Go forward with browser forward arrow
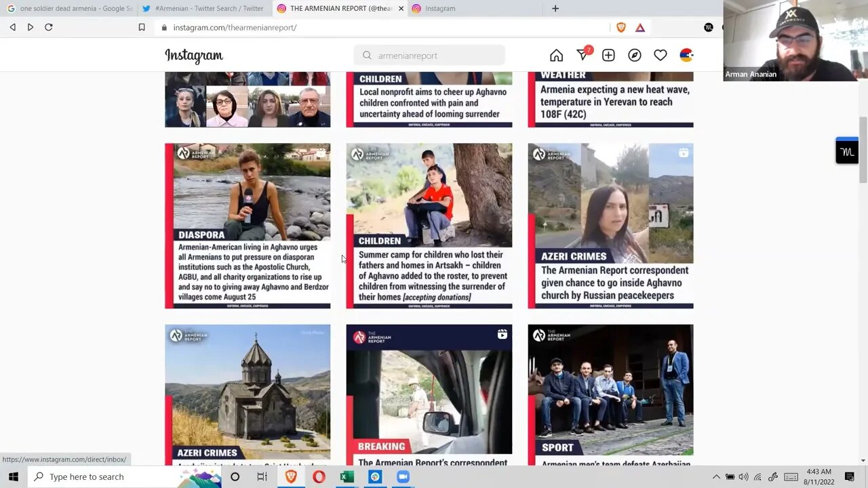The width and height of the screenshot is (868, 488). coord(30,27)
